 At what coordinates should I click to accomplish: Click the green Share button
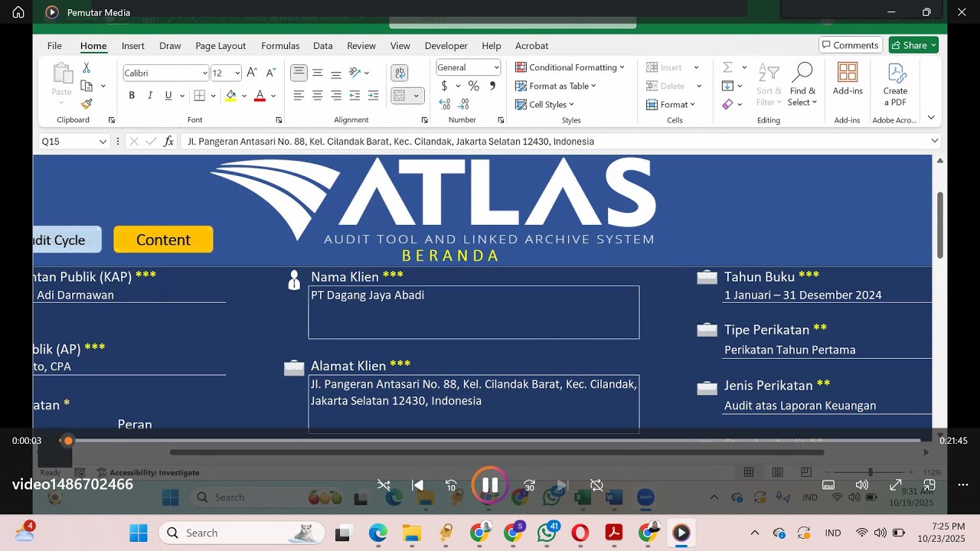pyautogui.click(x=913, y=45)
